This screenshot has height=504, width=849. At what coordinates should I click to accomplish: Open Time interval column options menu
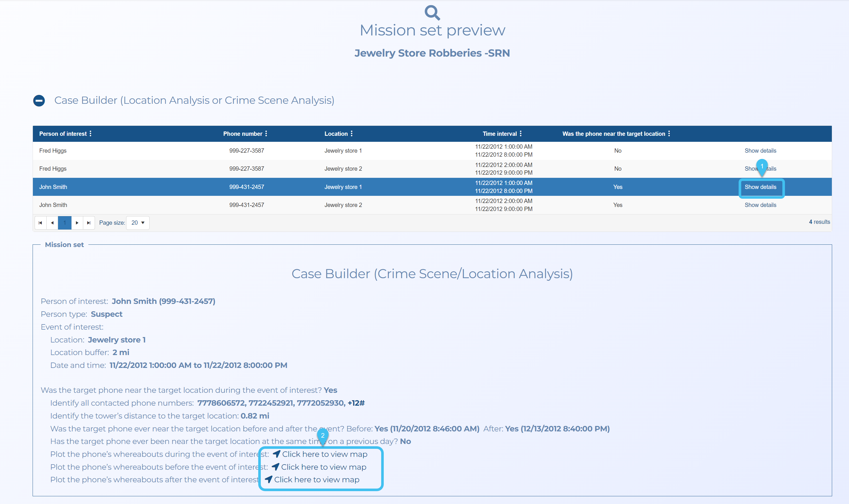tap(520, 134)
